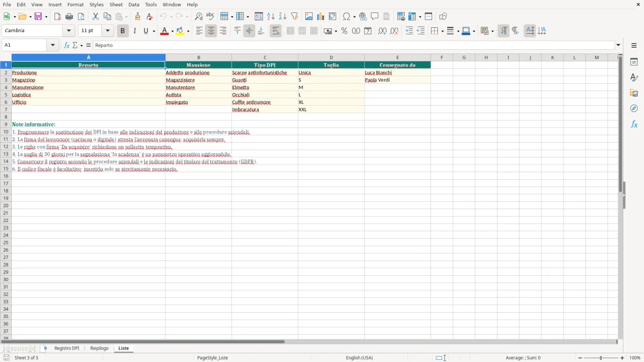
Task: Toggle Align Left
Action: click(x=199, y=31)
